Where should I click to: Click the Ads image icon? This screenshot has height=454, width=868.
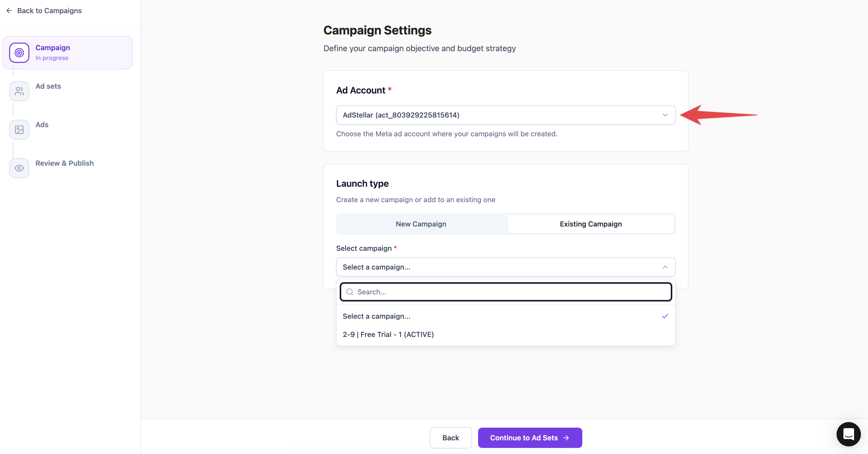[19, 130]
